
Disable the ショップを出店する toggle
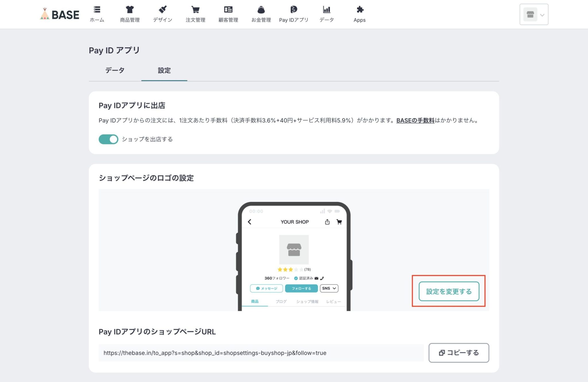click(x=108, y=139)
